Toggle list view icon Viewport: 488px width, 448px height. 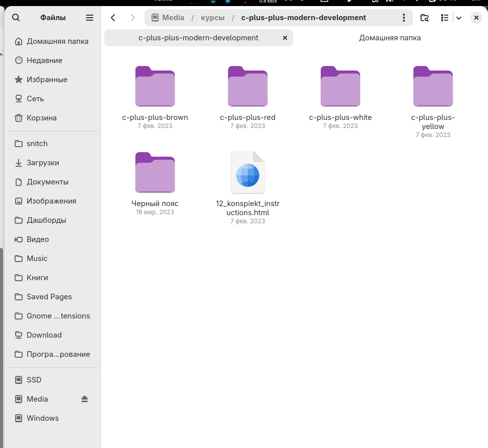[445, 18]
